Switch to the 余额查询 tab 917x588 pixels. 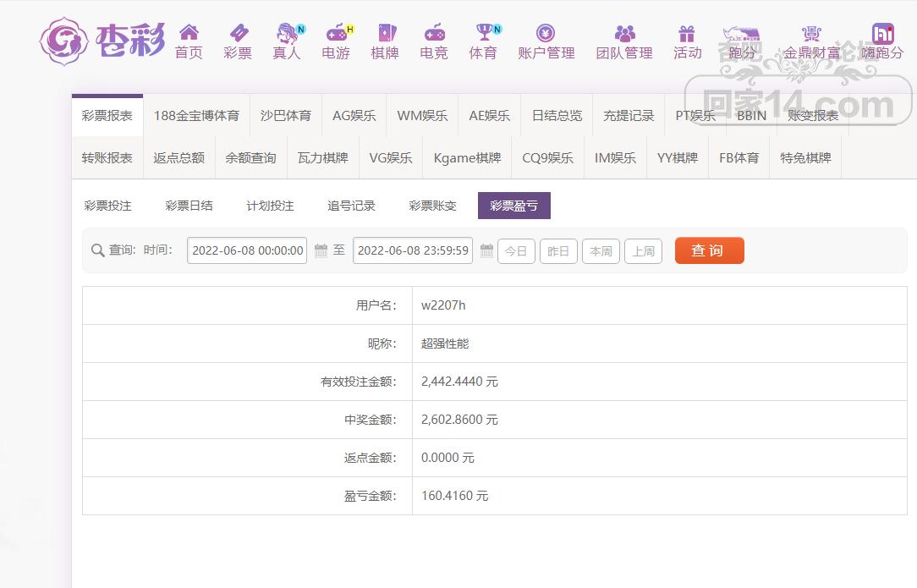click(250, 158)
